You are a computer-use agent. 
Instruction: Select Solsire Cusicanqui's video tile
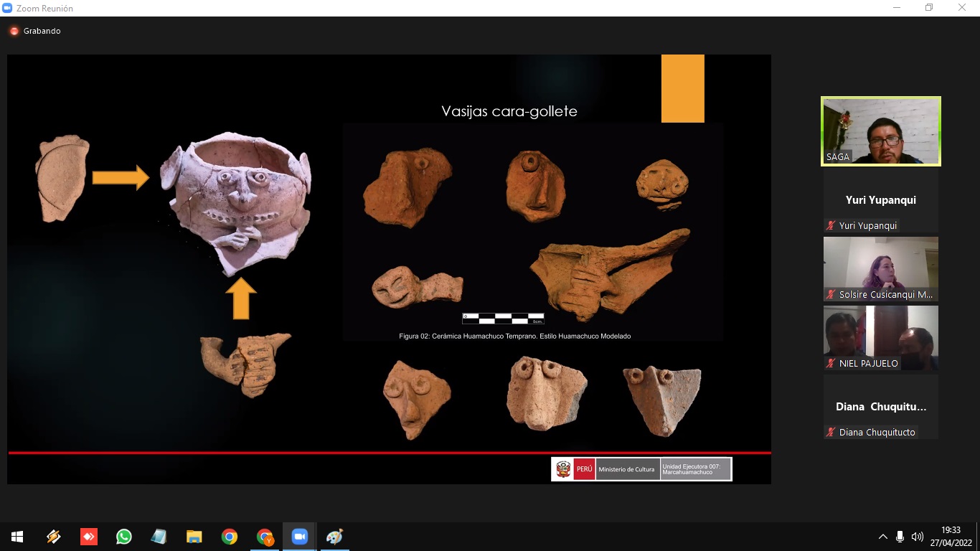(x=880, y=269)
